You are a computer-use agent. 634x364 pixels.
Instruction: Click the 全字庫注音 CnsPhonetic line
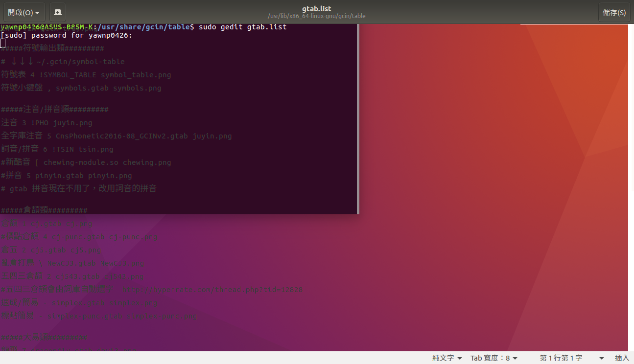click(117, 136)
